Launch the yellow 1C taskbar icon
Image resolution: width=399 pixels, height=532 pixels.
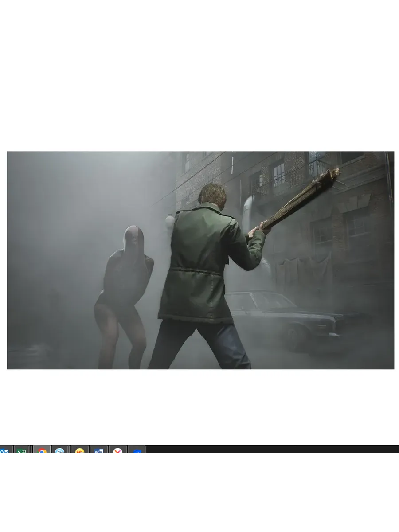(80, 450)
